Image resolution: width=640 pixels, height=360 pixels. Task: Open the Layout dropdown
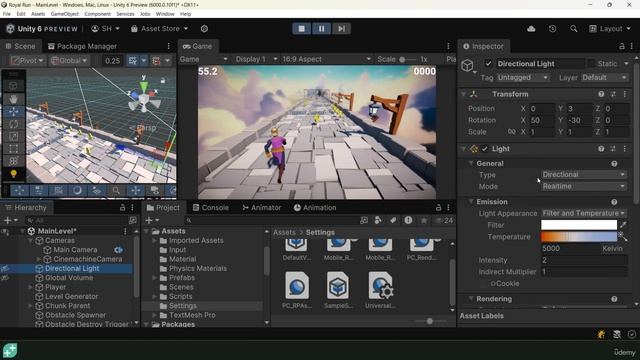[x=610, y=29]
